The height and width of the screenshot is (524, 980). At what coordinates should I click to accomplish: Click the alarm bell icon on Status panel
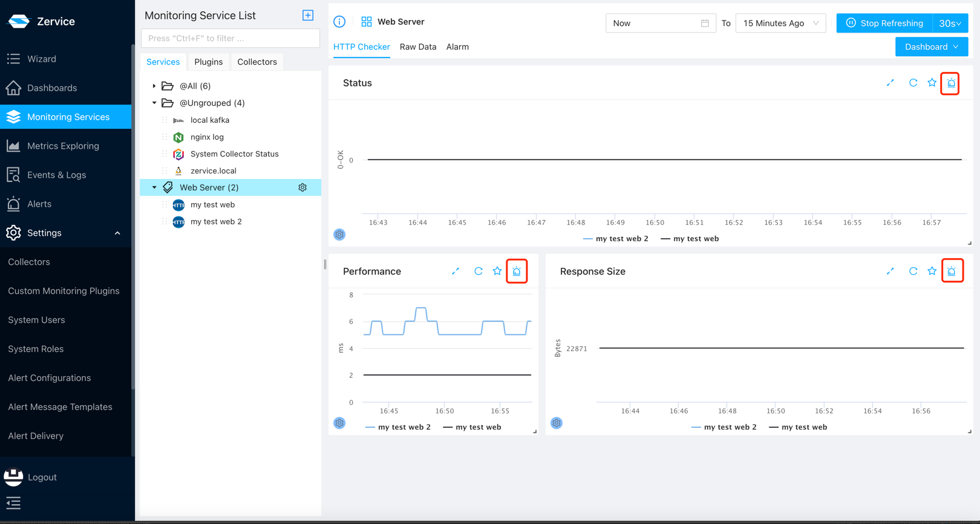pyautogui.click(x=951, y=83)
